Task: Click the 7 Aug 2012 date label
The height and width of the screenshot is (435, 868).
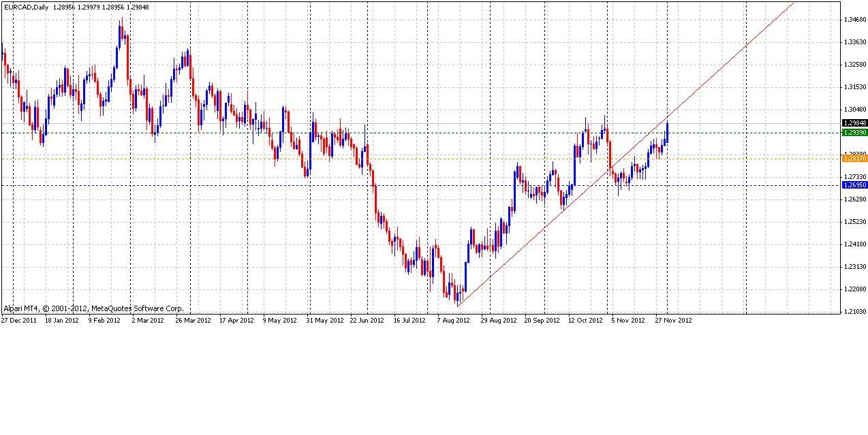Action: pos(454,320)
